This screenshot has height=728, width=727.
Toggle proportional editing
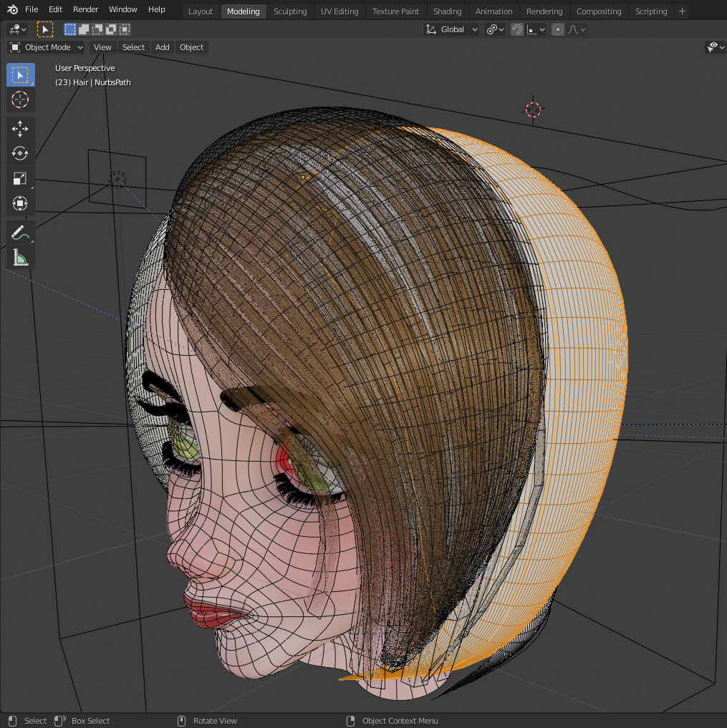pyautogui.click(x=557, y=30)
